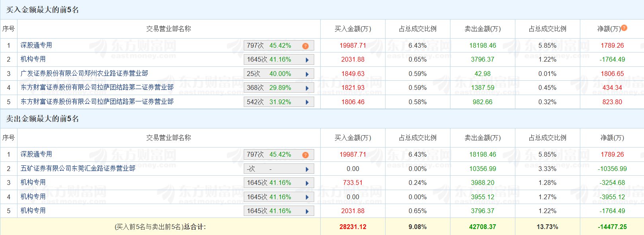Open 机构专用 link in sell table row 3
The image size is (644, 235).
[33, 183]
